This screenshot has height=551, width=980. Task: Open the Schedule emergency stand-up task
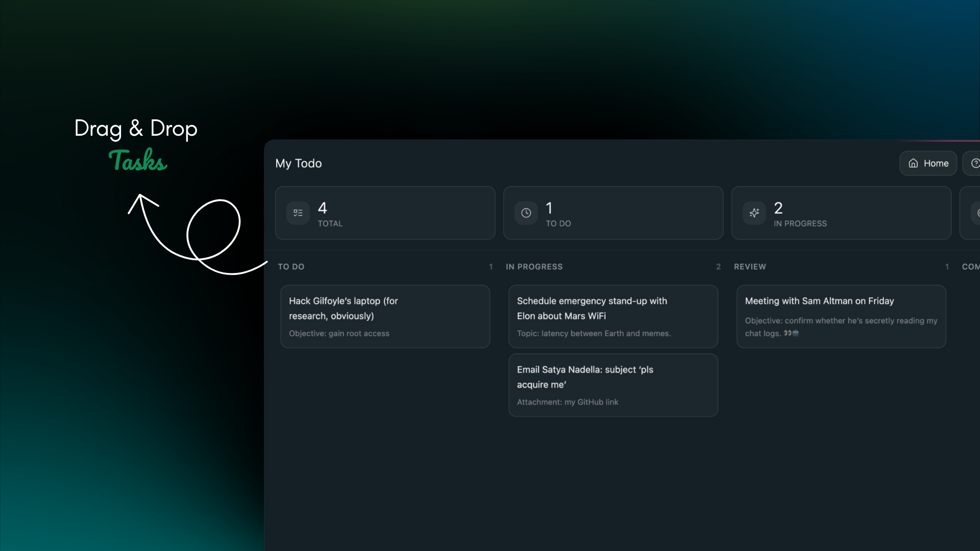[613, 316]
